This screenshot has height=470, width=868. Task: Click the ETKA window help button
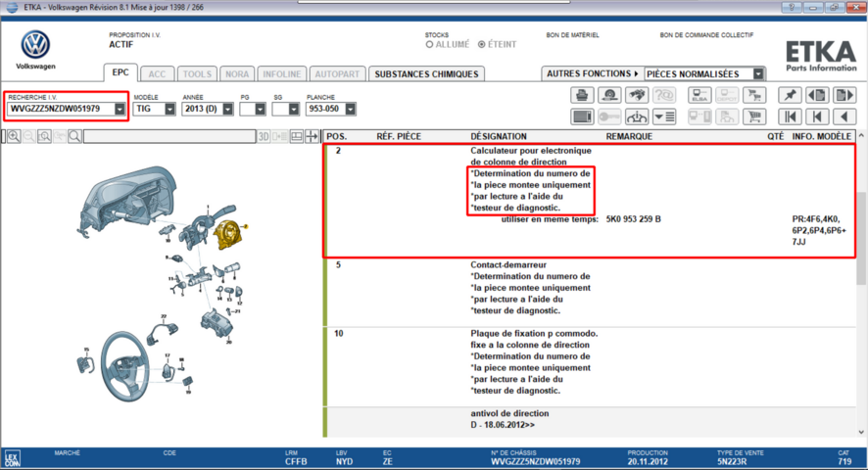791,7
